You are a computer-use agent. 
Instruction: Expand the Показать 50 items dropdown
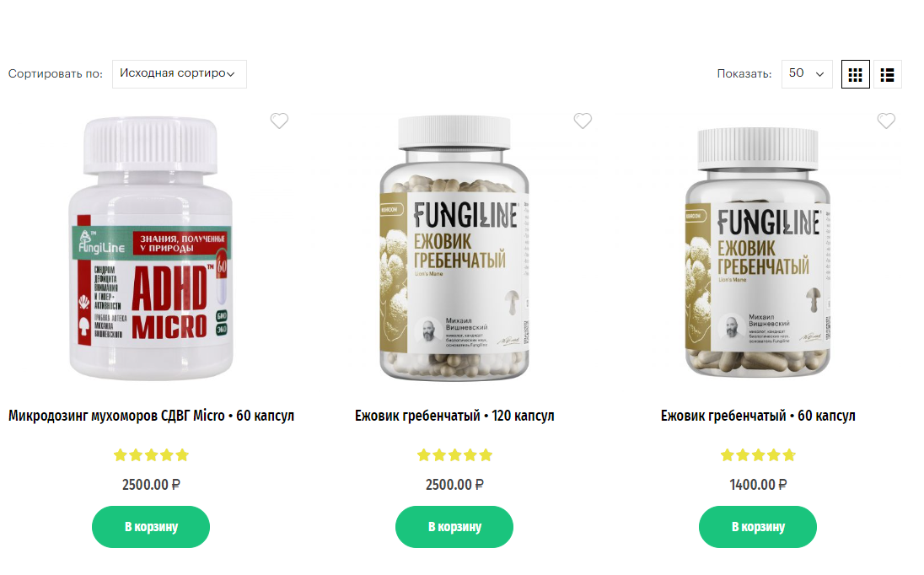807,74
